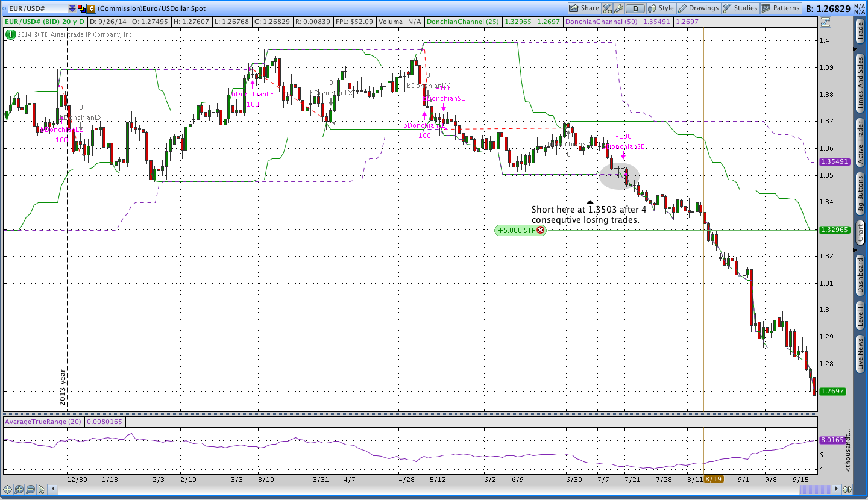The image size is (868, 500).
Task: Click the zoom out magnifier icon
Action: click(31, 489)
